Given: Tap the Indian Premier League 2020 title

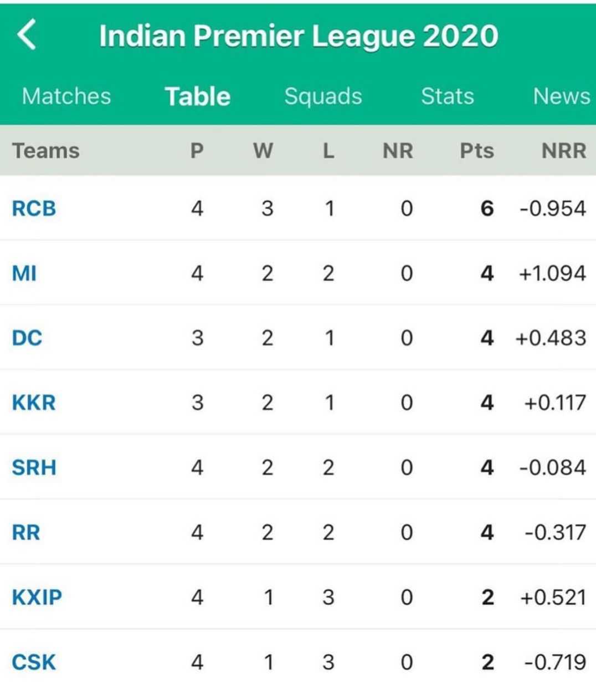Looking at the screenshot, I should coord(299,36).
